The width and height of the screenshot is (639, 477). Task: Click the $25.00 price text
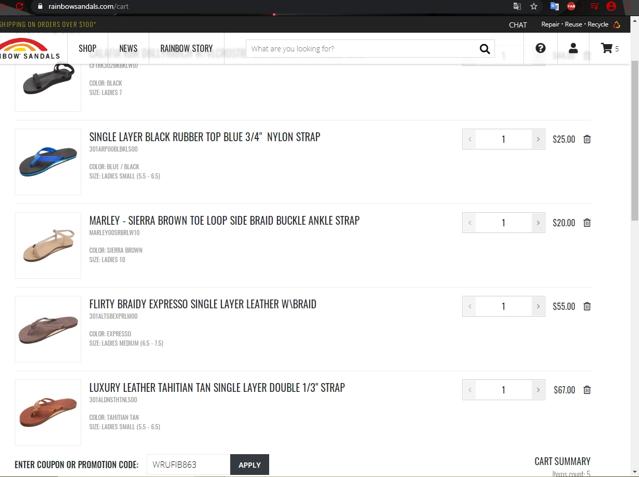point(564,139)
